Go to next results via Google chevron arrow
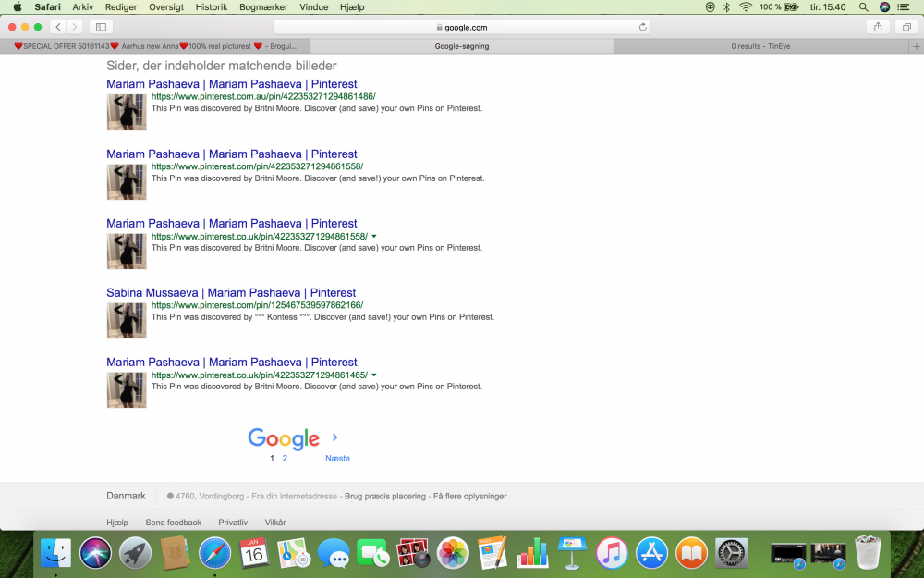The width and height of the screenshot is (924, 578). tap(334, 437)
